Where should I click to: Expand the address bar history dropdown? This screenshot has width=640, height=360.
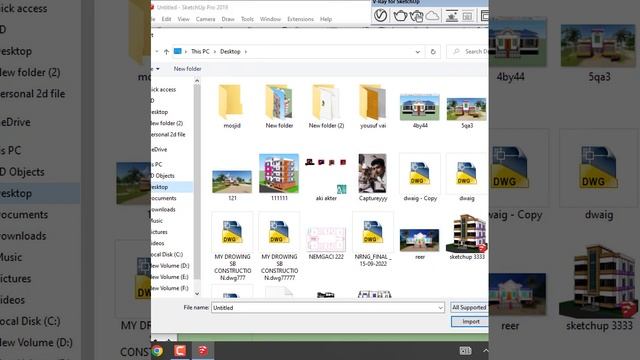click(418, 52)
